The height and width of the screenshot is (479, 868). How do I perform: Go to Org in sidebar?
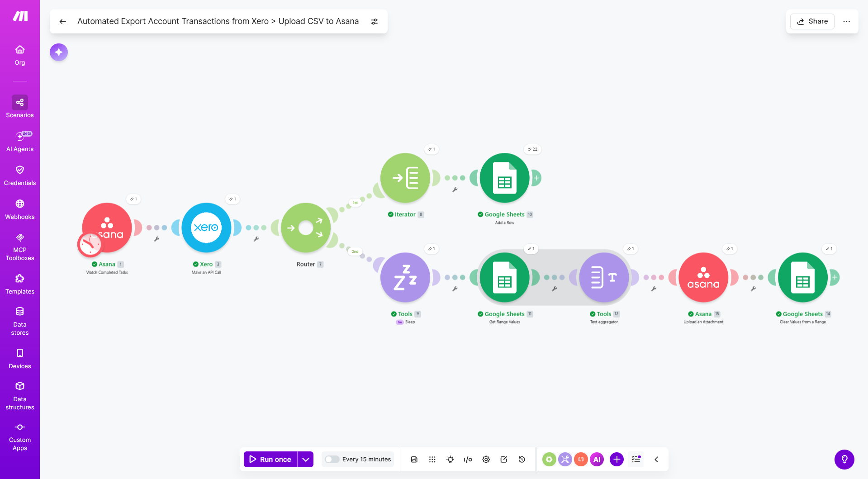(x=20, y=55)
